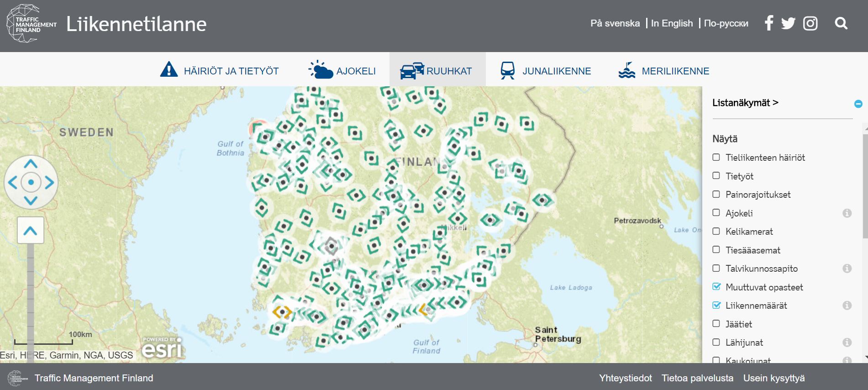Pan the map up with arrow
This screenshot has height=390, width=868.
click(x=31, y=164)
